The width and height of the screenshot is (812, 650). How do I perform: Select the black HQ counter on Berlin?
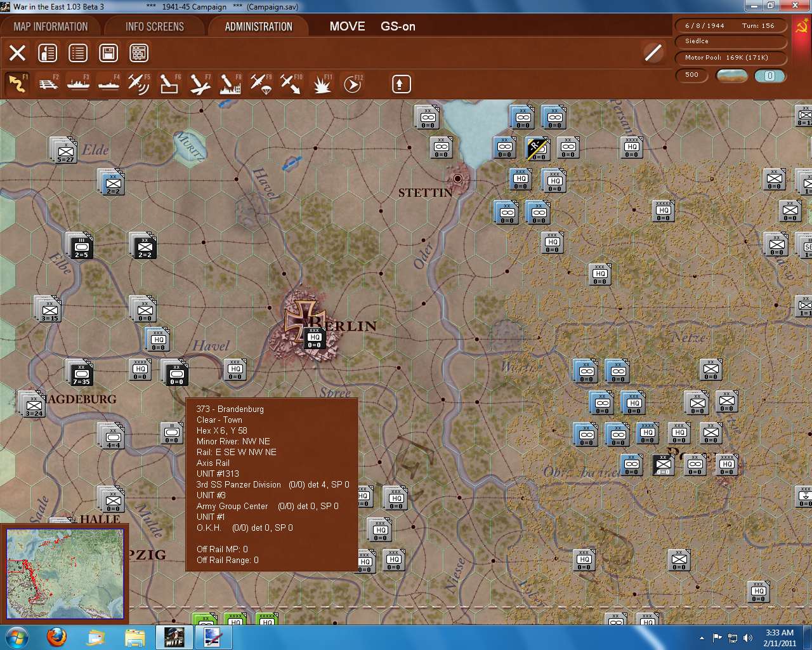click(x=315, y=338)
